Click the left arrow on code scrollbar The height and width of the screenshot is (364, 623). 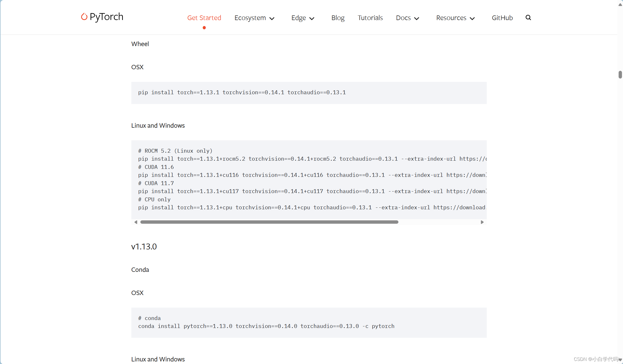pyautogui.click(x=136, y=222)
